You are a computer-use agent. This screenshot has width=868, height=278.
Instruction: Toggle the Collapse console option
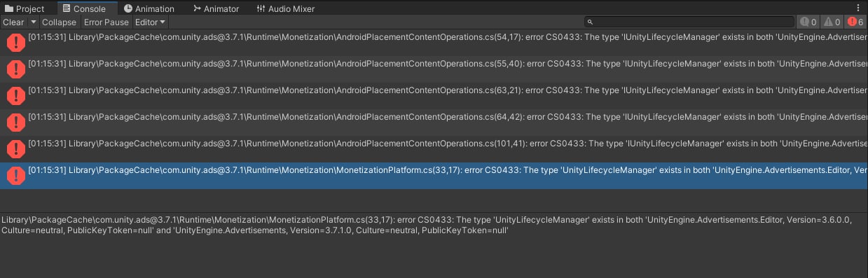tap(59, 22)
